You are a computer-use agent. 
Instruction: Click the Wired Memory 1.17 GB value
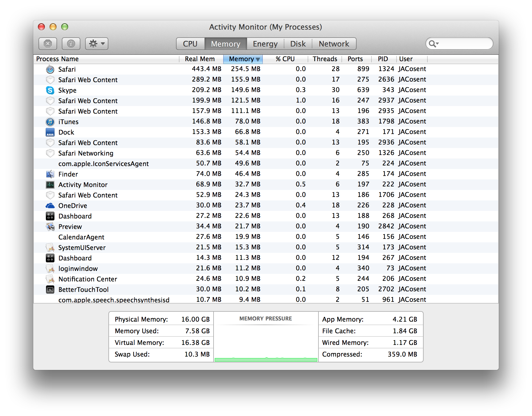pos(405,343)
